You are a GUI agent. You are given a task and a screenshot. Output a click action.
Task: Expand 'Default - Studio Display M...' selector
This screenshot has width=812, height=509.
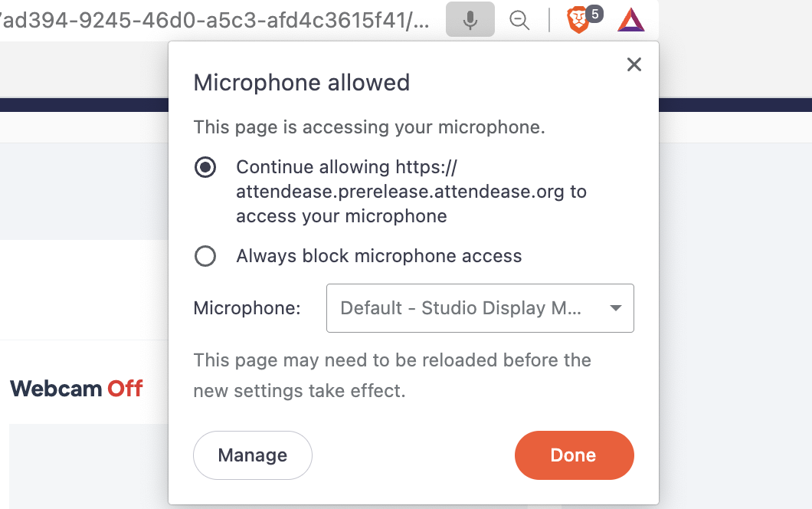480,308
